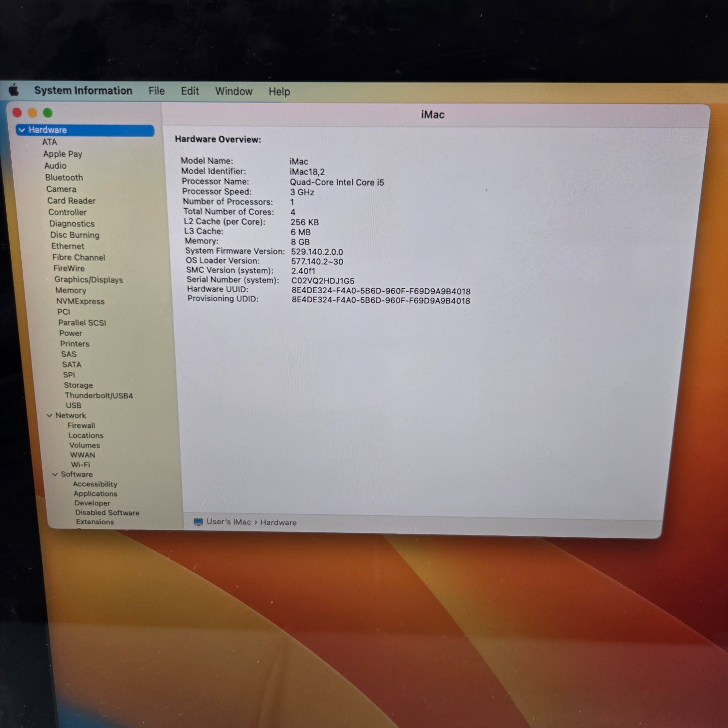This screenshot has width=728, height=728.
Task: Select Power in the sidebar
Action: [71, 333]
